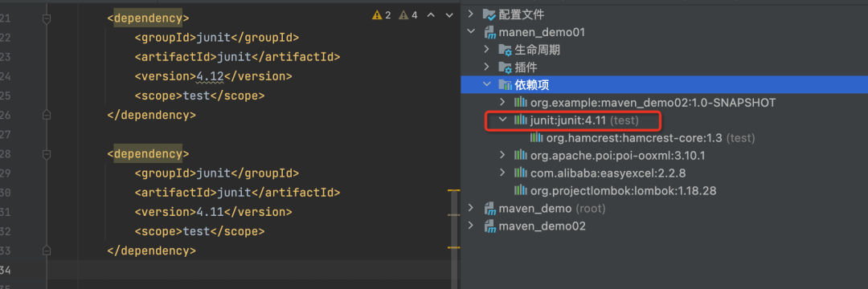Screen dimensions: 868x289
Task: Click the 配置文件 folder icon
Action: (x=489, y=14)
